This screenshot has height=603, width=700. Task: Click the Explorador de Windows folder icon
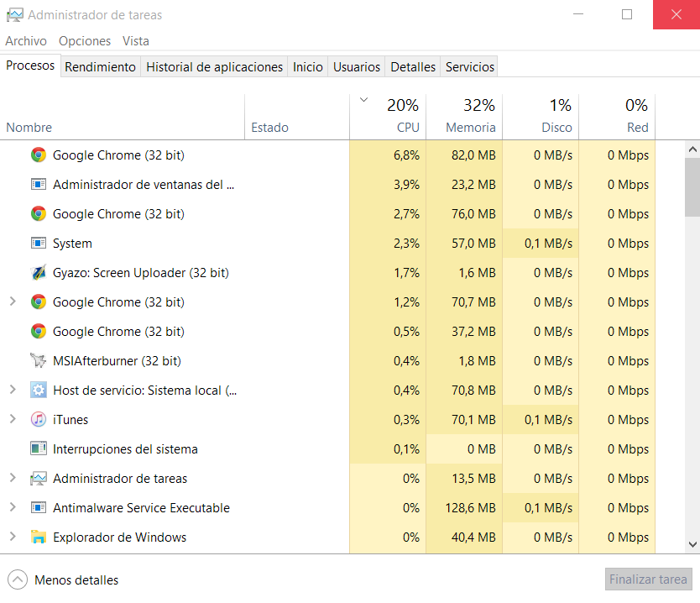(x=39, y=537)
